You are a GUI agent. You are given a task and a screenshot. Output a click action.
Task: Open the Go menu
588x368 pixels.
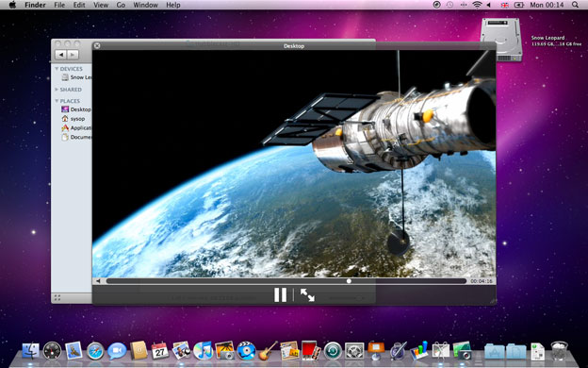tap(121, 5)
